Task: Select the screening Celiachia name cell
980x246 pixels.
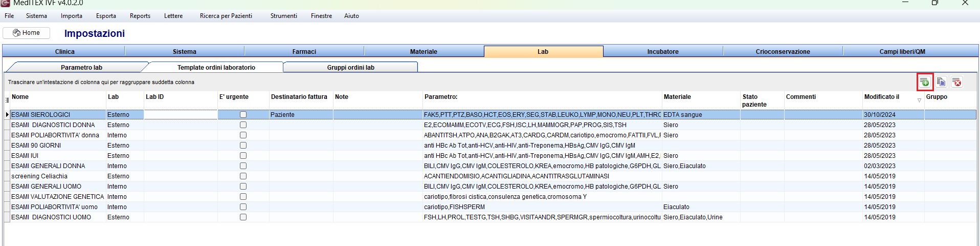Action: click(58, 176)
